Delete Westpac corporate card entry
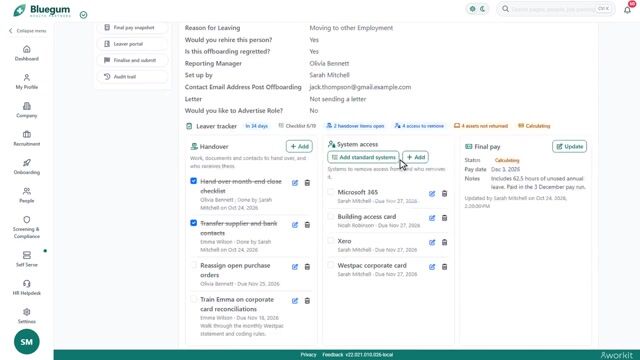The image size is (640, 360). point(444,267)
